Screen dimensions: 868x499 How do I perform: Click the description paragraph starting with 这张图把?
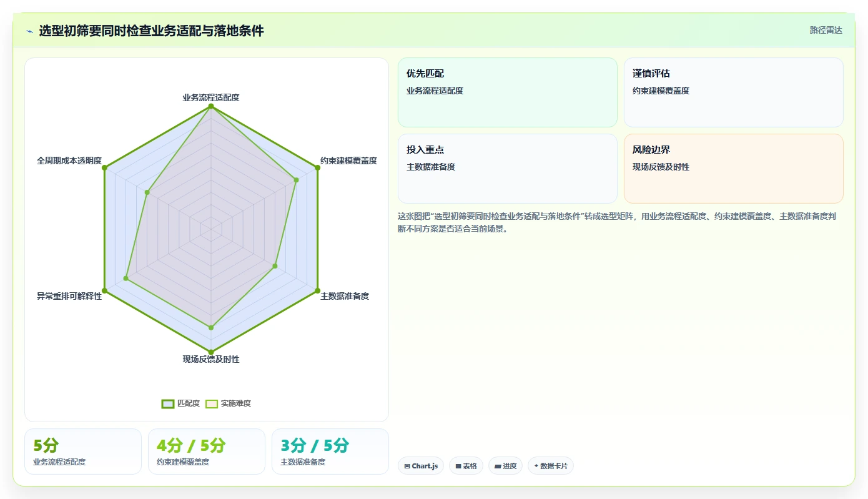pos(617,222)
